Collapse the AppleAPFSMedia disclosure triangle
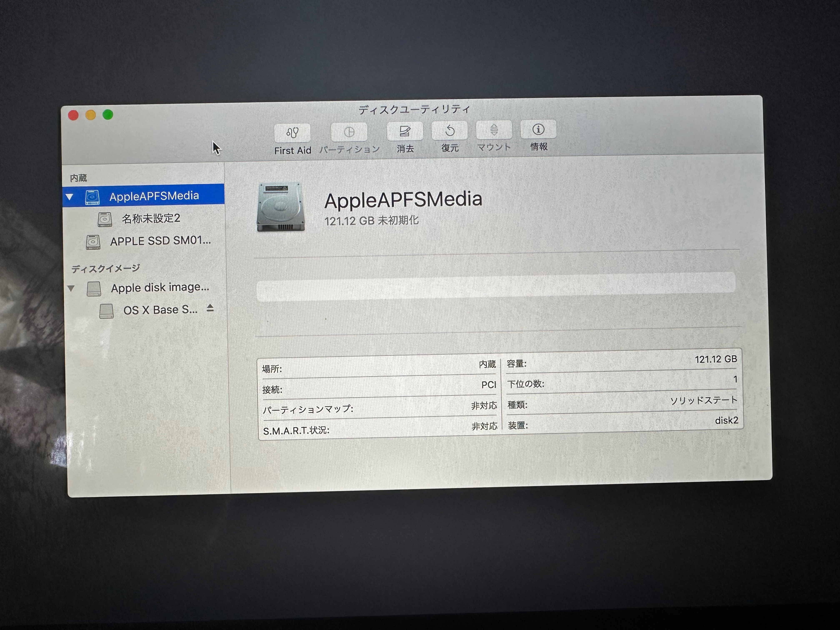Viewport: 840px width, 630px height. pyautogui.click(x=70, y=197)
